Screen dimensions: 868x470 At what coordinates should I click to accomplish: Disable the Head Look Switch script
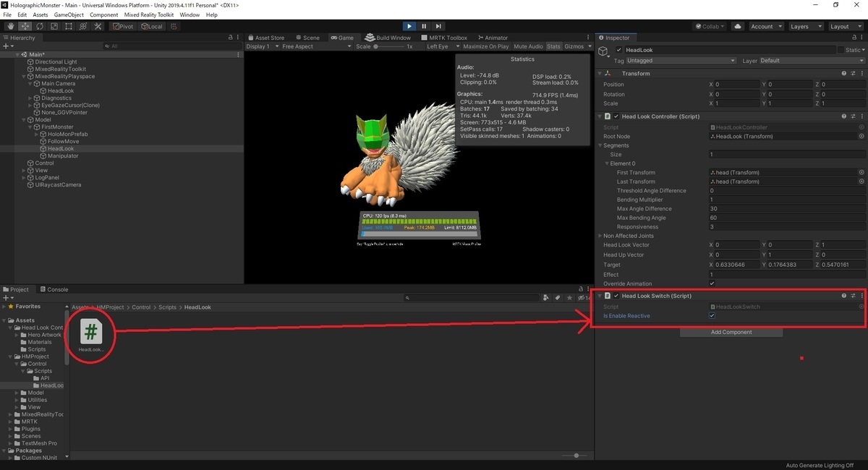[x=616, y=296]
